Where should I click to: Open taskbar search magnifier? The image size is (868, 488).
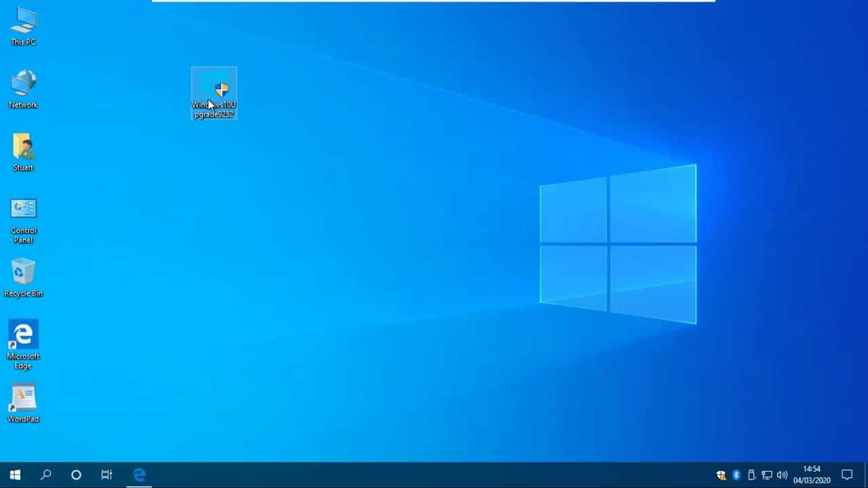(45, 475)
